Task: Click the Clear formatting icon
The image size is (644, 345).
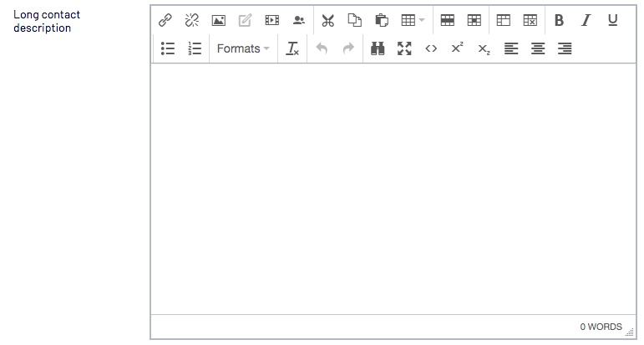Action: tap(292, 48)
